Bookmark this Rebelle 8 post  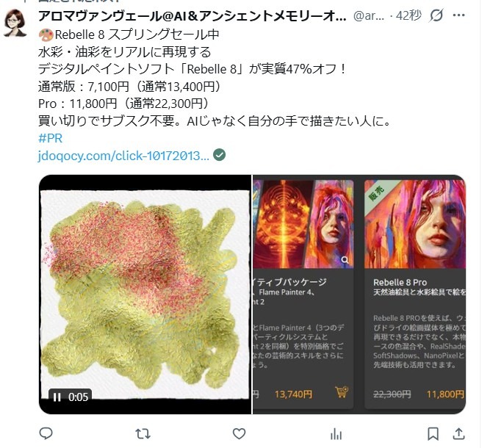[433, 434]
